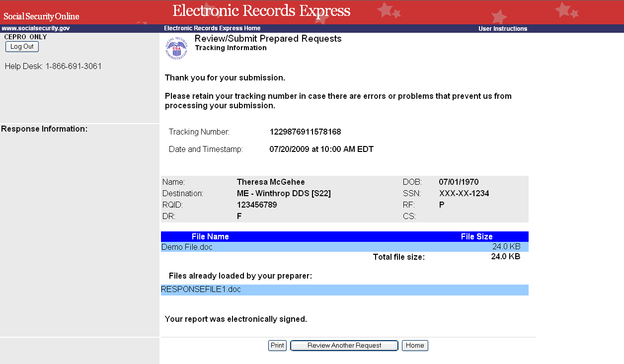The height and width of the screenshot is (364, 624).
Task: Click the Help Desk phone number
Action: (74, 66)
